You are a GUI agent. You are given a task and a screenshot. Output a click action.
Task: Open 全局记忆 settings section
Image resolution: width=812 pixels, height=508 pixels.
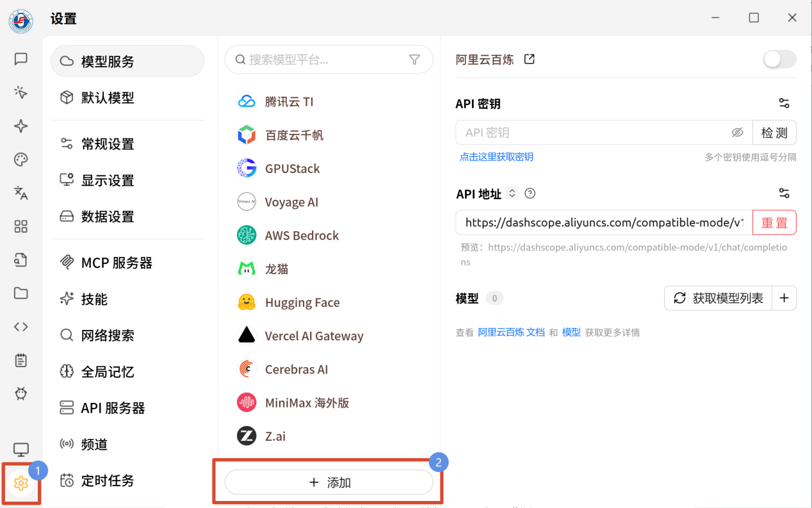[127, 372]
